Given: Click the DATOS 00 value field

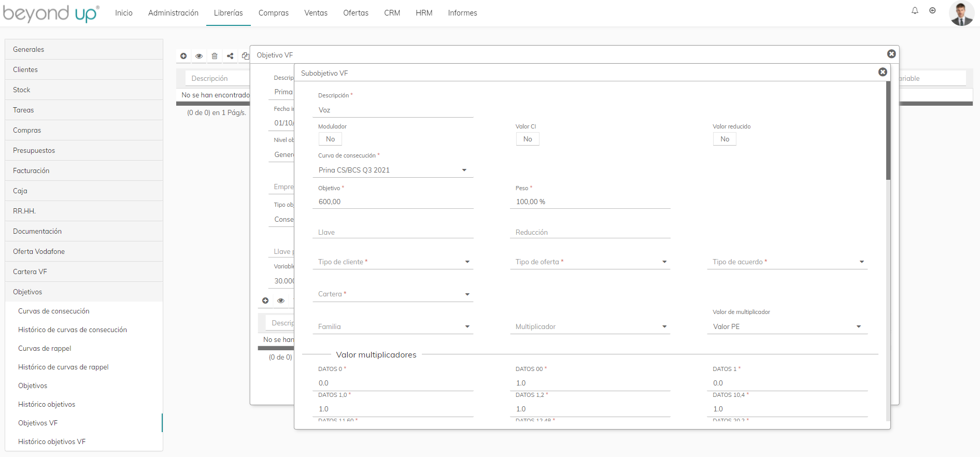Looking at the screenshot, I should (590, 383).
